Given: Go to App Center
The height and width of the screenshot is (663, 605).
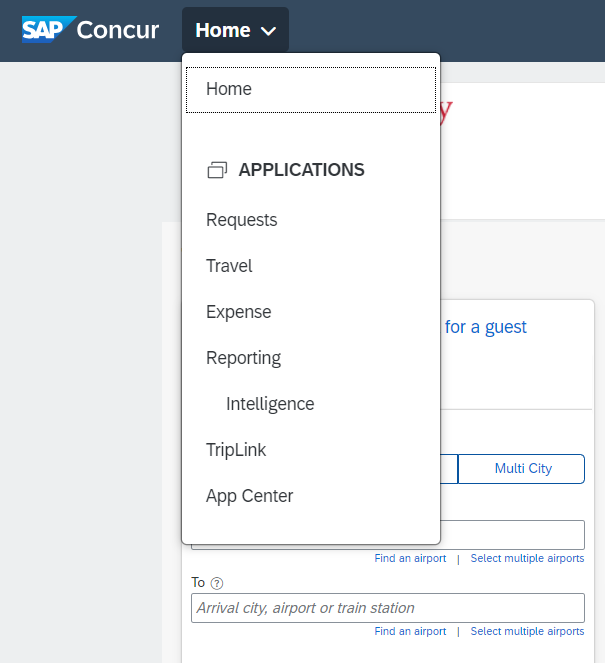Looking at the screenshot, I should click(249, 496).
